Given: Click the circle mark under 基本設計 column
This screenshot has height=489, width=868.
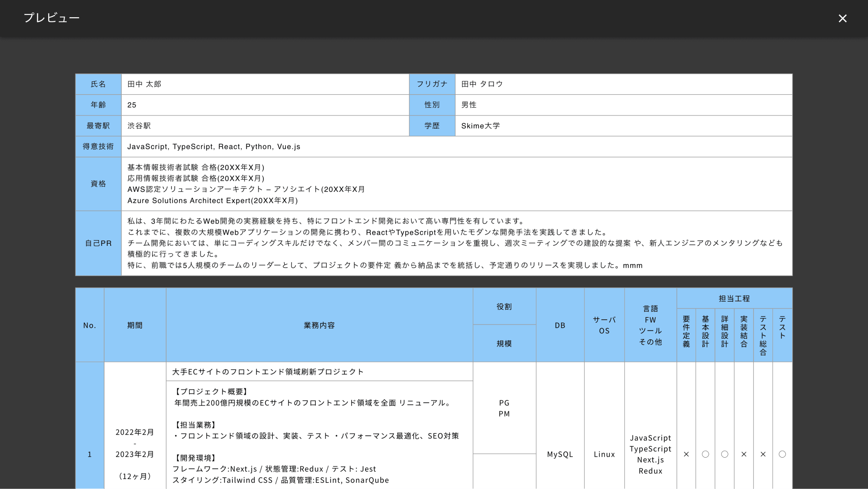Looking at the screenshot, I should click(705, 454).
